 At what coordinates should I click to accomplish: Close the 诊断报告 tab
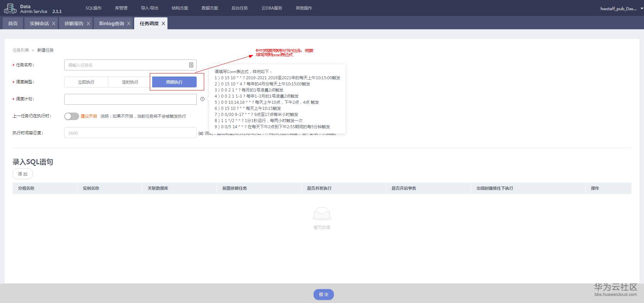point(88,23)
